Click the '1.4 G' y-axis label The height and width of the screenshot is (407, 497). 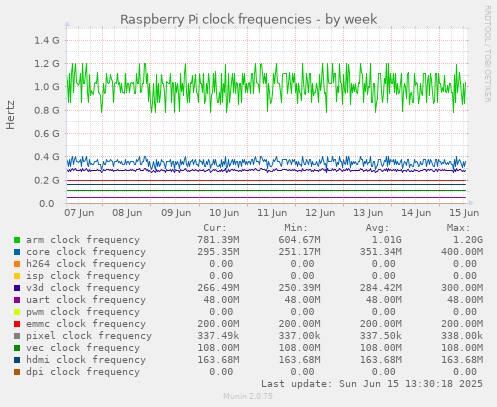click(x=47, y=41)
